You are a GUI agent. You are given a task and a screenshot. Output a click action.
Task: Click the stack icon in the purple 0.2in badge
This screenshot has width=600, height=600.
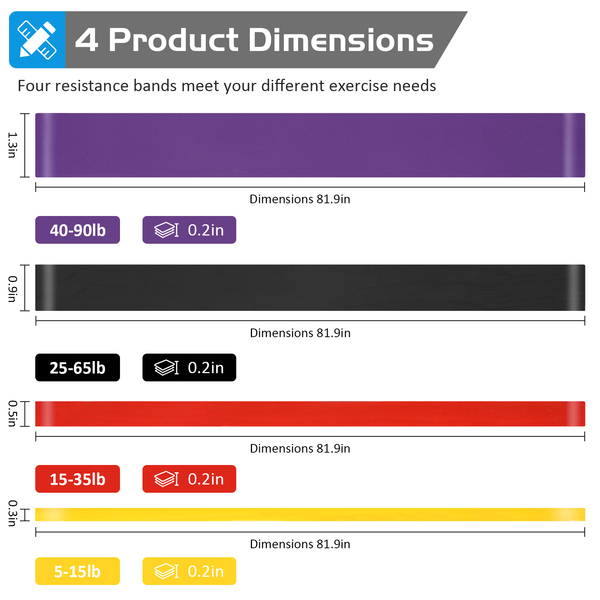165,230
